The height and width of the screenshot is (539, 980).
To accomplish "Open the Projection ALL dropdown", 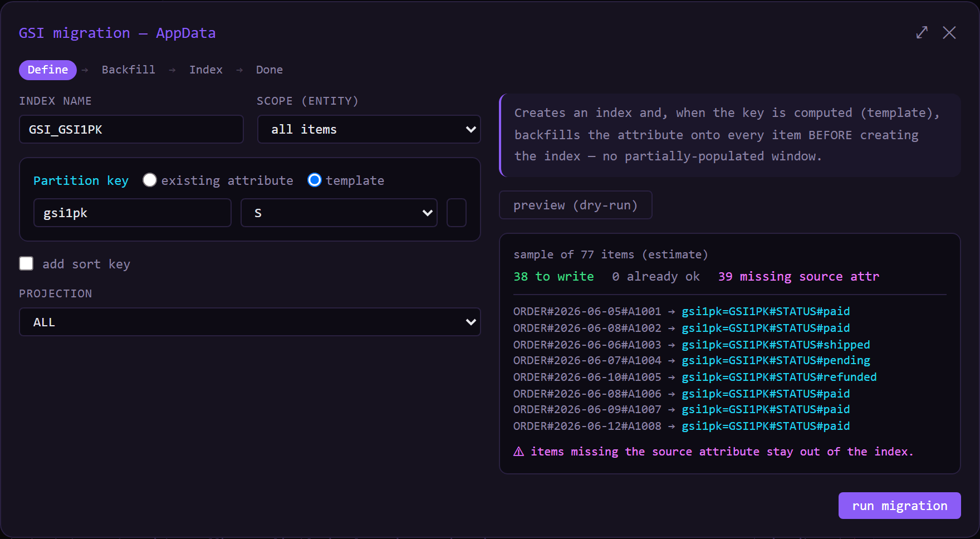I will 250,322.
